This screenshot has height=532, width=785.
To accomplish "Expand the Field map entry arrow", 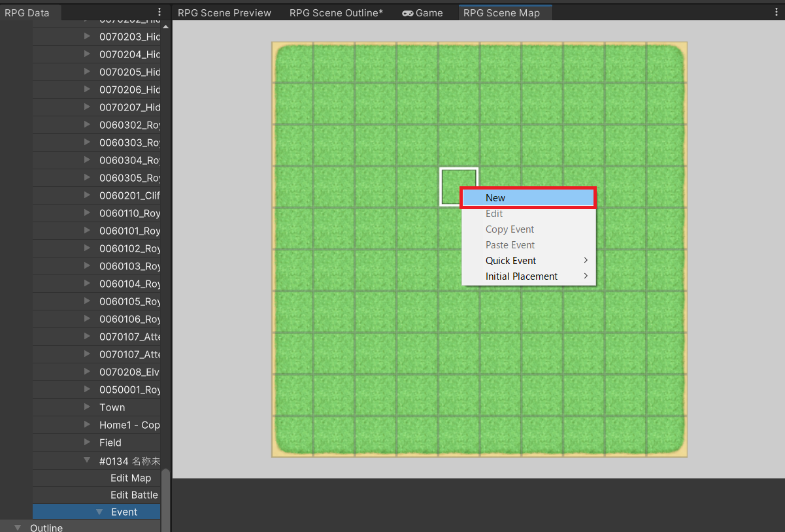I will (87, 442).
